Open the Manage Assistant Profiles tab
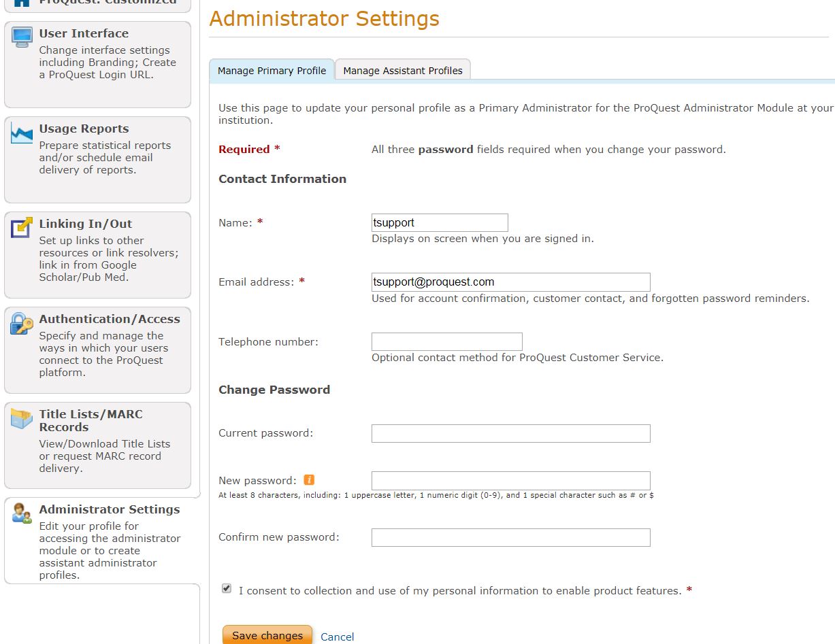 (403, 71)
